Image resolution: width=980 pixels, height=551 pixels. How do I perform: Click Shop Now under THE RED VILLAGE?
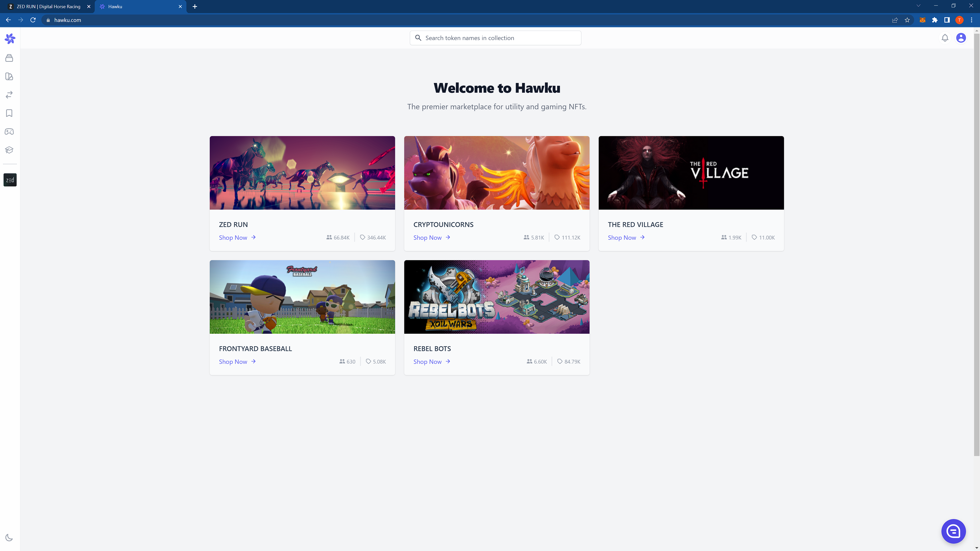626,237
